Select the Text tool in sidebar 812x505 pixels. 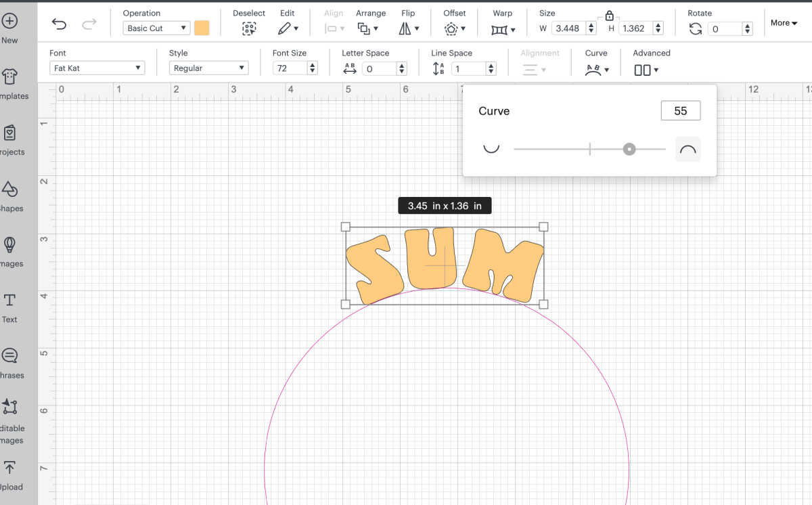tap(9, 307)
